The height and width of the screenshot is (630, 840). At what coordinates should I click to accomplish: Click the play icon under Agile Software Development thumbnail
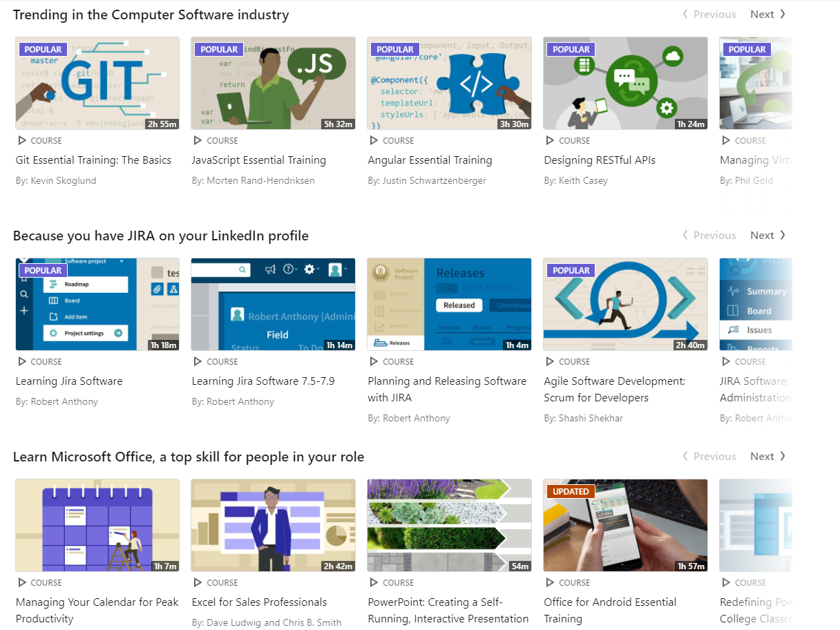[x=551, y=361]
